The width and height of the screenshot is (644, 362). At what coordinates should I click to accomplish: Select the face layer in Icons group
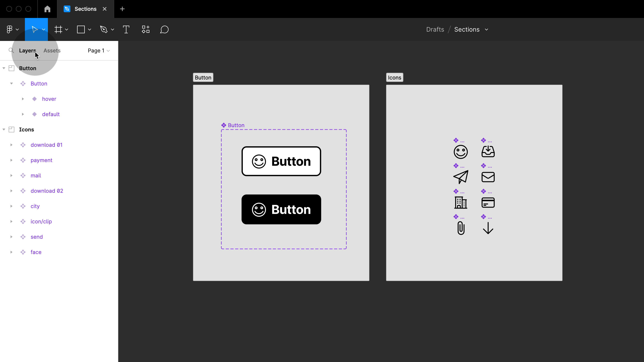pyautogui.click(x=36, y=252)
